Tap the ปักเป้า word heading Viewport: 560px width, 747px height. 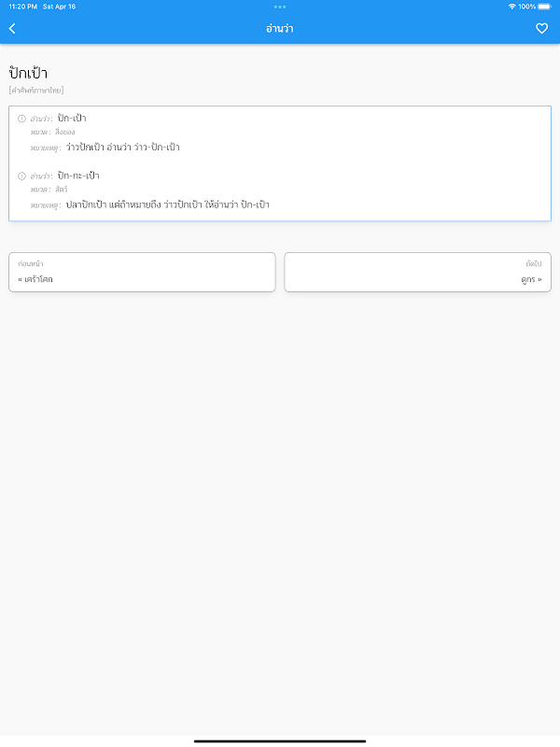[28, 73]
